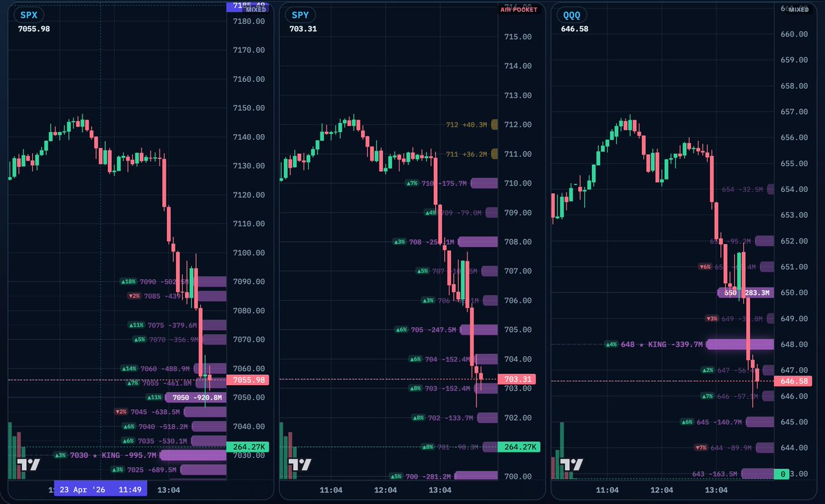
Task: Select the 711 +36.2M level in SPY
Action: pos(466,154)
